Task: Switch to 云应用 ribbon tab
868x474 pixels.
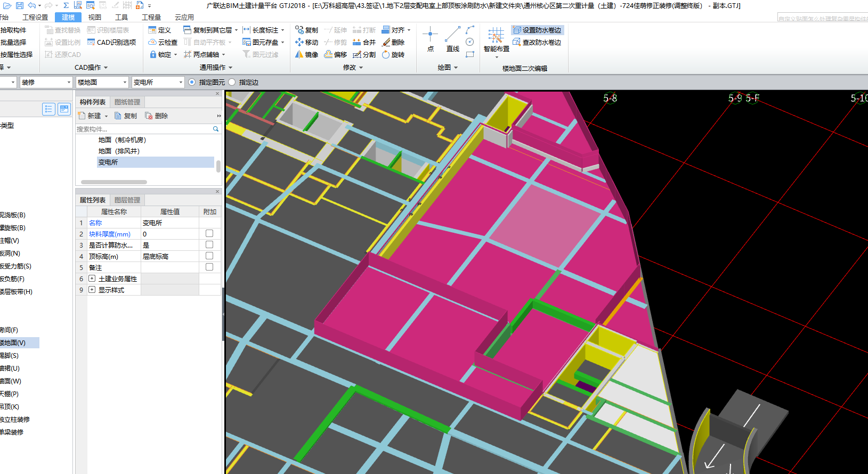Action: (184, 17)
